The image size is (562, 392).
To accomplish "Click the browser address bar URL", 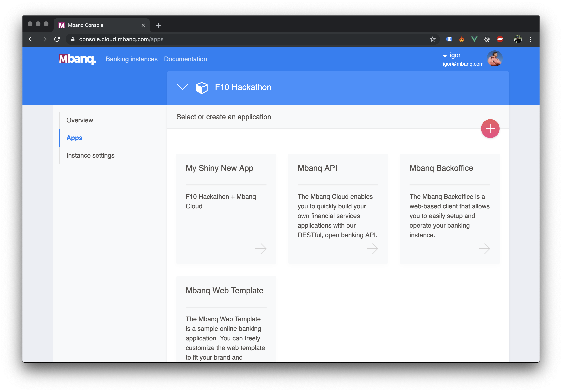I will click(x=121, y=39).
